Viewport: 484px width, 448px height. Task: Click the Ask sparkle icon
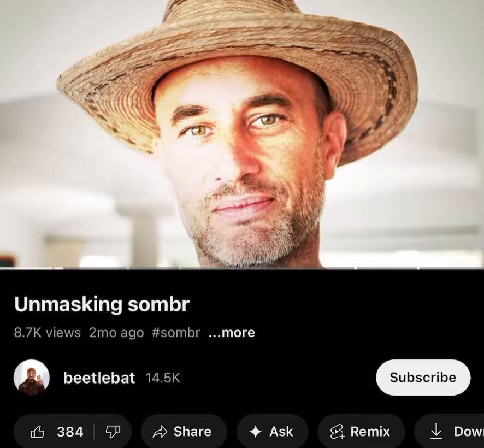[255, 432]
